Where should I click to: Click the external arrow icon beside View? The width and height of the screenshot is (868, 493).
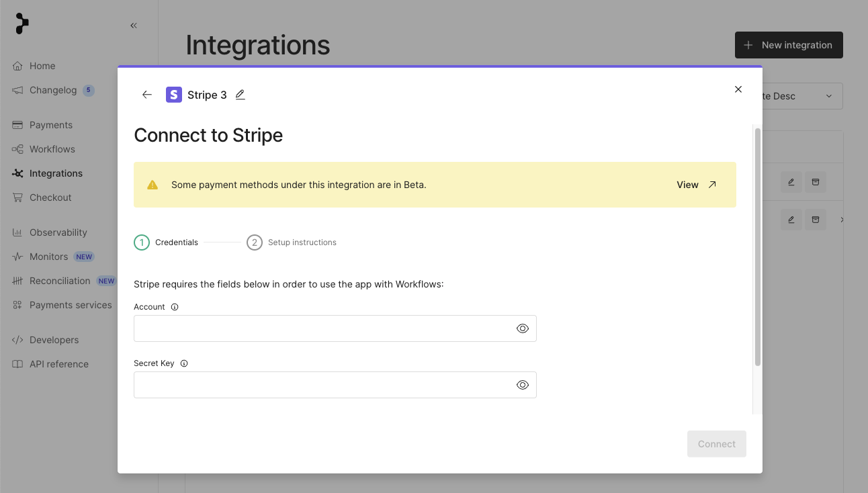coord(712,185)
